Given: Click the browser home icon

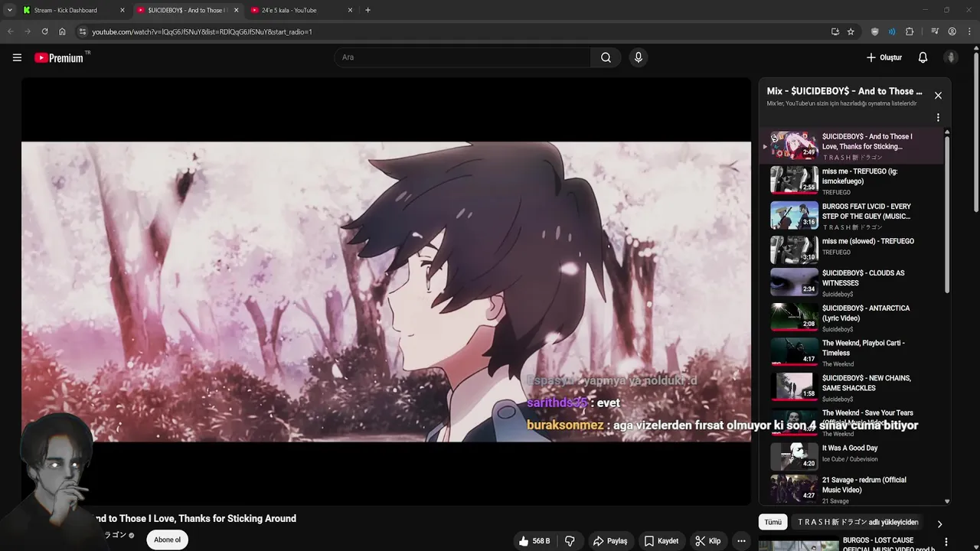Looking at the screenshot, I should coord(63,31).
